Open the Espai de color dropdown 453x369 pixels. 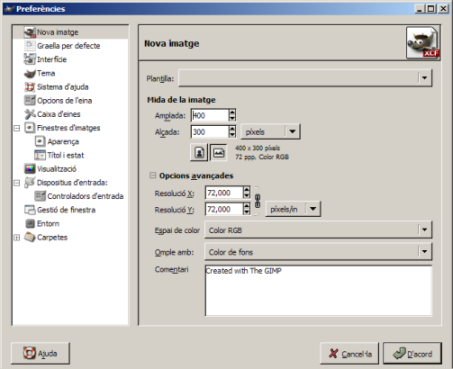(x=318, y=230)
